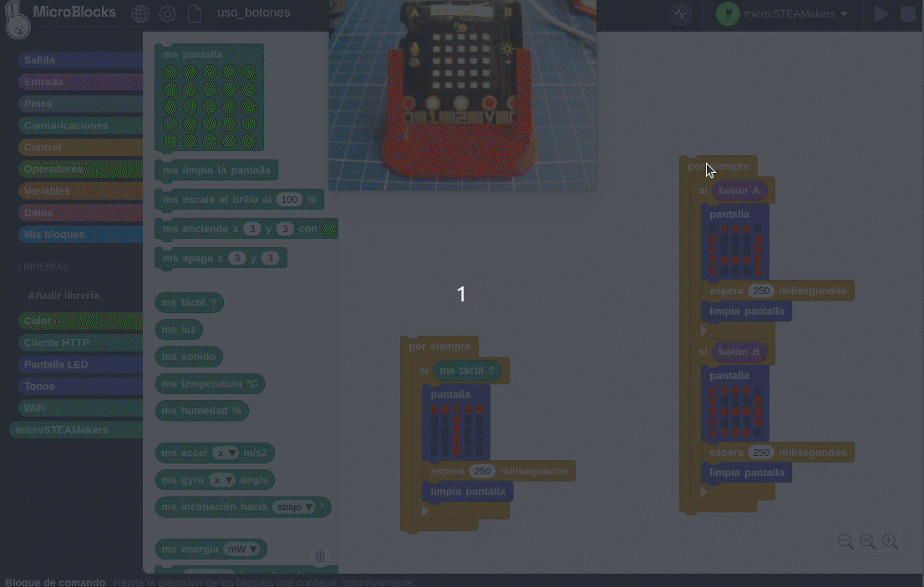Click the x value in ms enciende block
The width and height of the screenshot is (924, 587).
(x=252, y=229)
